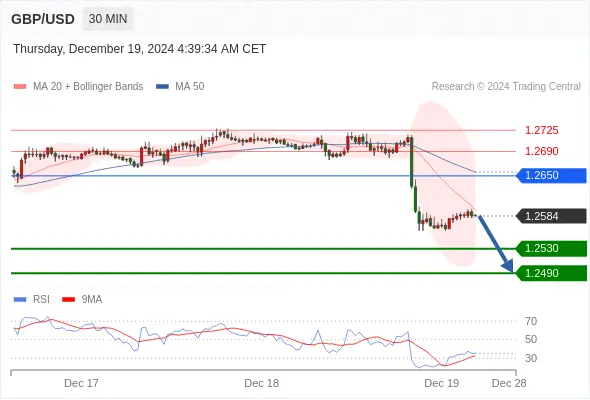Select the 1.2725 resistance level label
Screen dimensions: 590x400
click(x=541, y=131)
